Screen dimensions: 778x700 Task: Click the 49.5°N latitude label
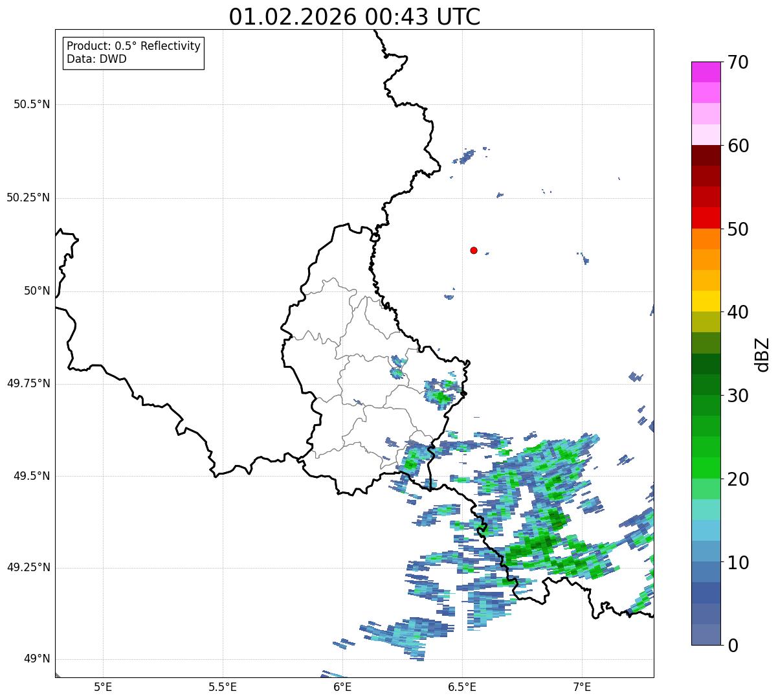pyautogui.click(x=32, y=477)
